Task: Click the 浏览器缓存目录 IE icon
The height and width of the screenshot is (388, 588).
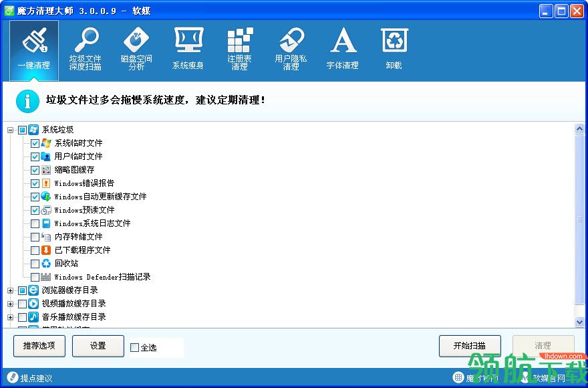Action: point(33,290)
